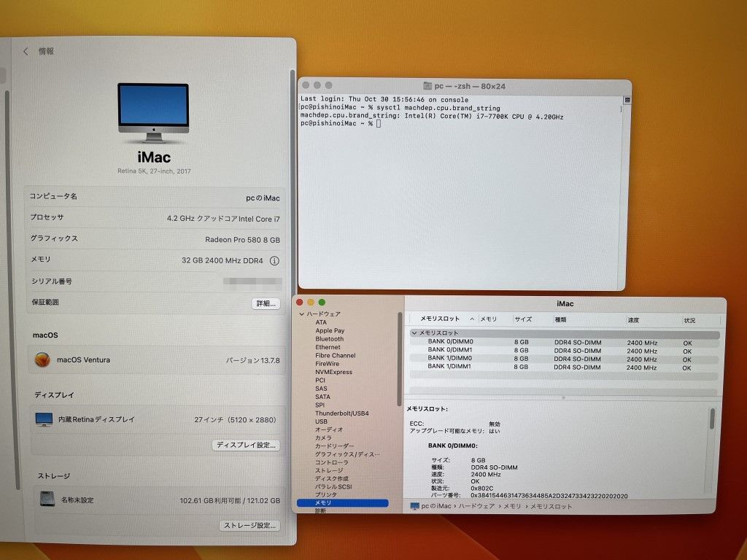Open memory info via the circled i icon
The width and height of the screenshot is (747, 560).
click(x=274, y=261)
